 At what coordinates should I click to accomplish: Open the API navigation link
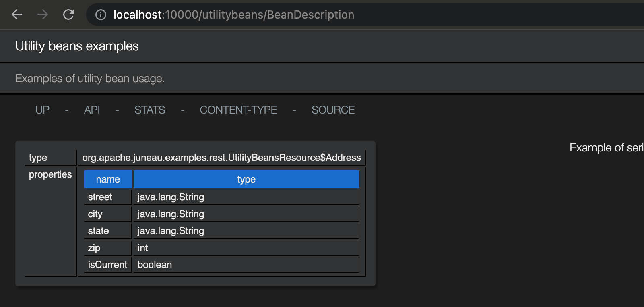coord(92,110)
